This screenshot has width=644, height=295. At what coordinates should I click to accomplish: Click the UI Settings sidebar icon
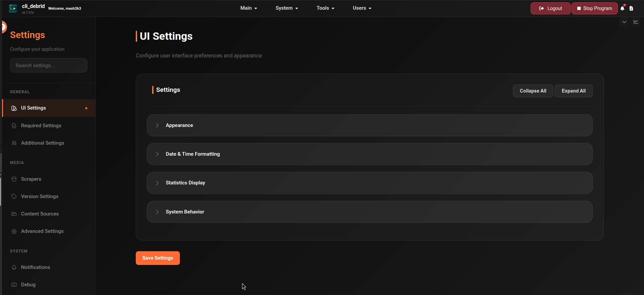coord(14,108)
